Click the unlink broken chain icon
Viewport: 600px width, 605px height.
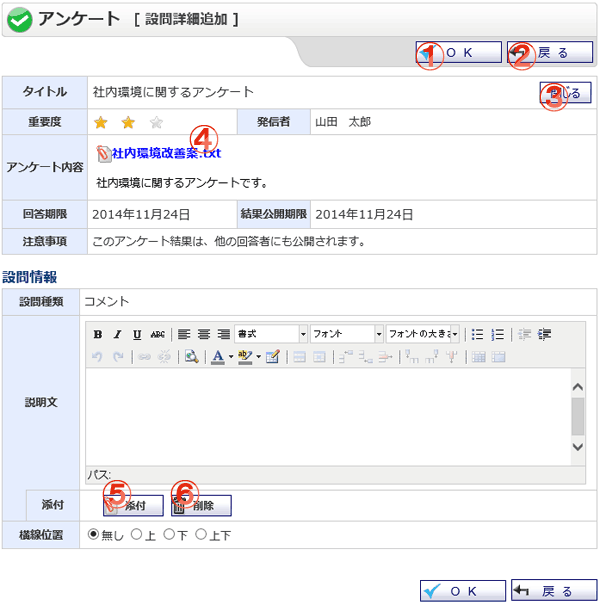(164, 357)
